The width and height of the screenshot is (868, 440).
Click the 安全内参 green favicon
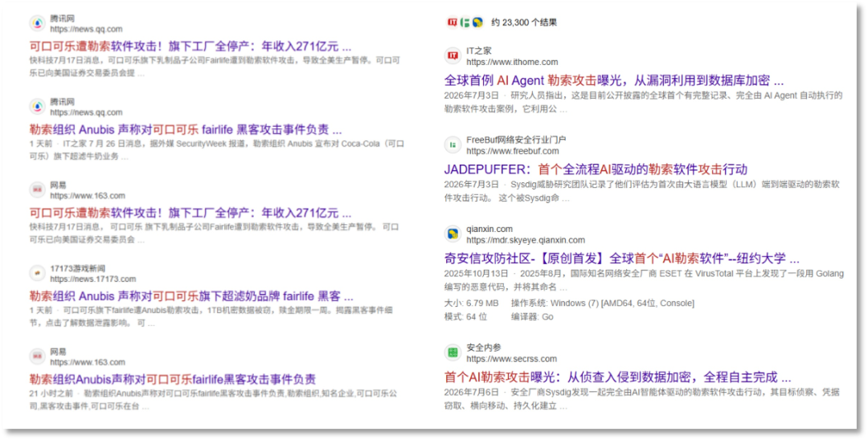pos(453,352)
